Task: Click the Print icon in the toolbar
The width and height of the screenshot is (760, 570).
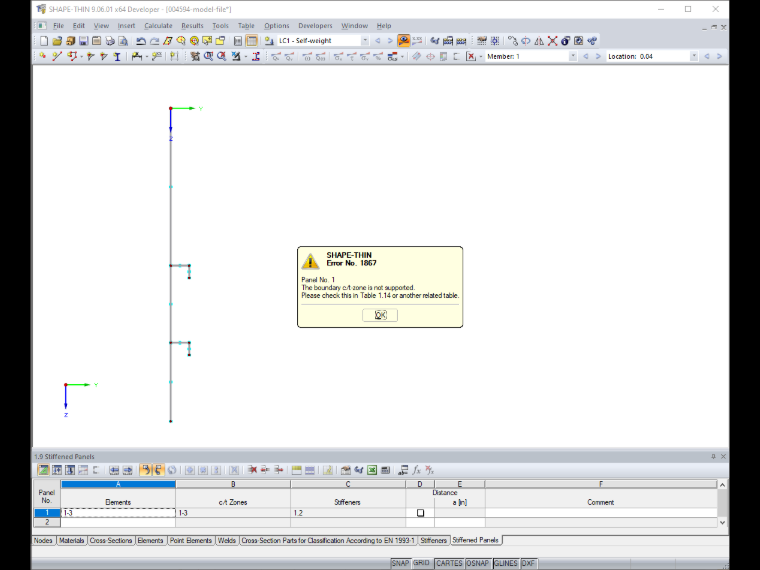Action: 110,41
